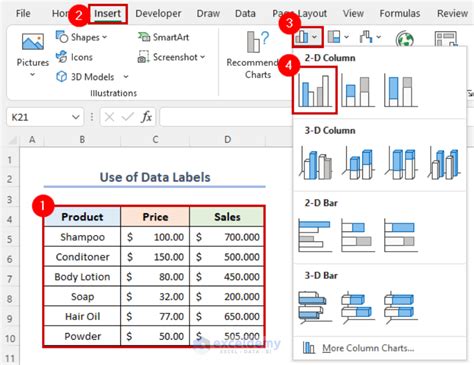Switch to the Draw tab
Viewport: 474px width, 365px height.
tap(208, 13)
